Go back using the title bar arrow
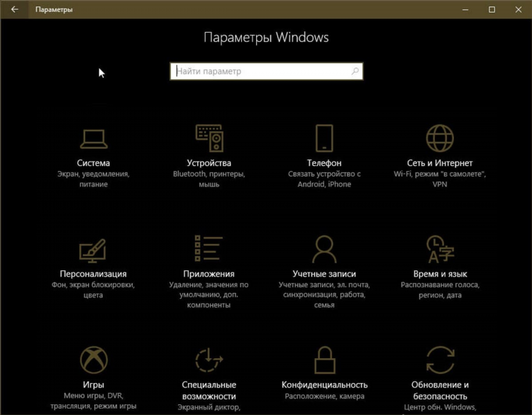 [15, 9]
